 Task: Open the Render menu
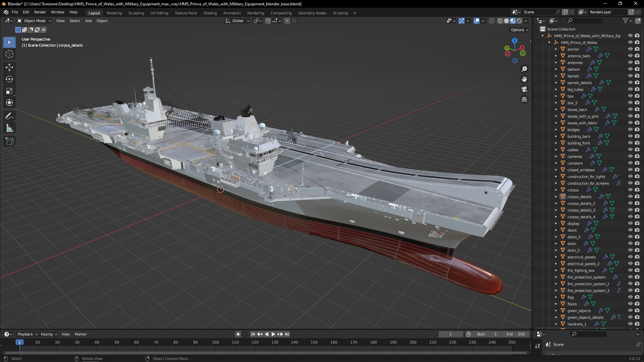[40, 12]
